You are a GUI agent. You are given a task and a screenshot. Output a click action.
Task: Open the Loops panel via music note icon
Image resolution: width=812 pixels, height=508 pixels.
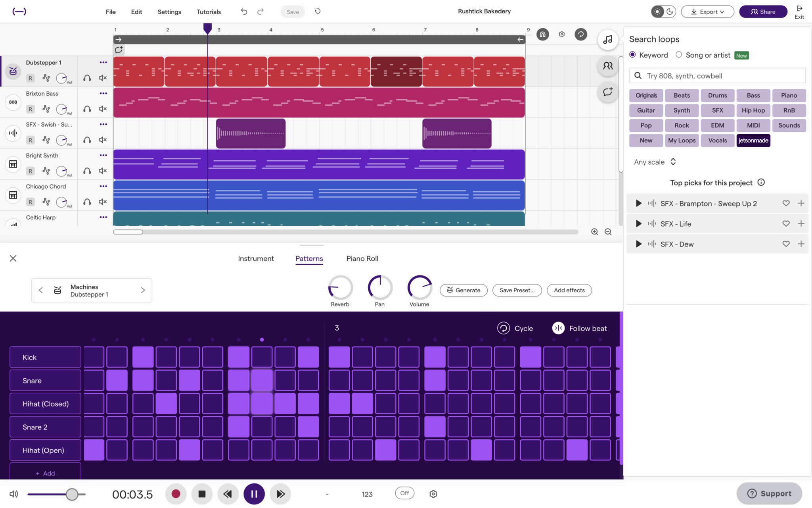coord(608,40)
